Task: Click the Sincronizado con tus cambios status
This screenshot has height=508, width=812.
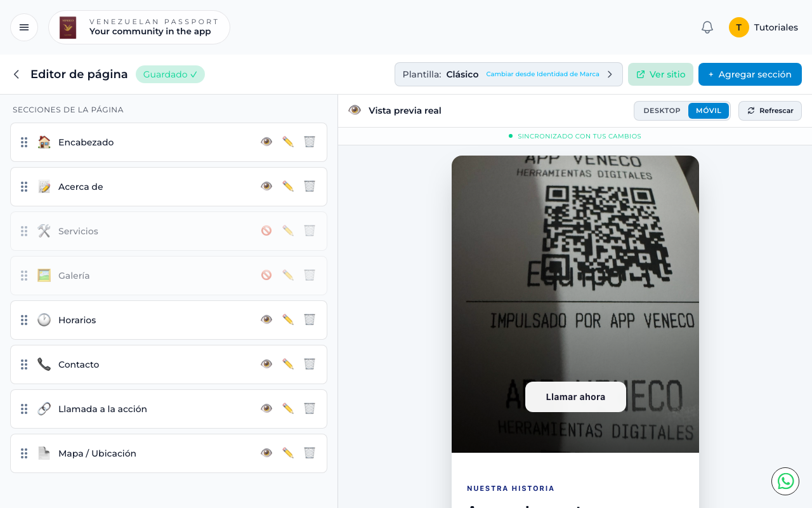Action: tap(575, 136)
